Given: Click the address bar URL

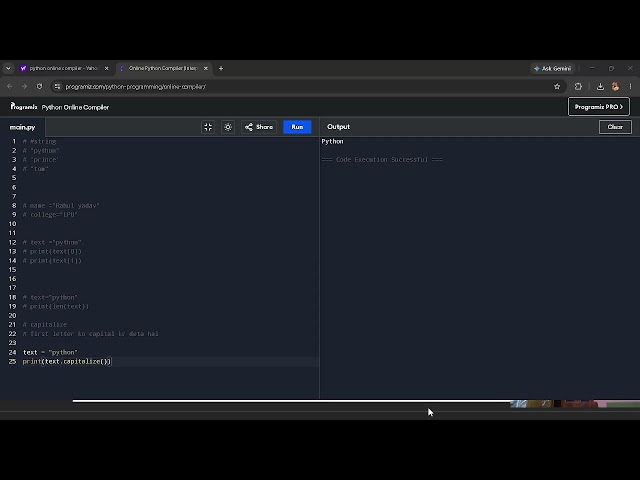Looking at the screenshot, I should pos(136,87).
